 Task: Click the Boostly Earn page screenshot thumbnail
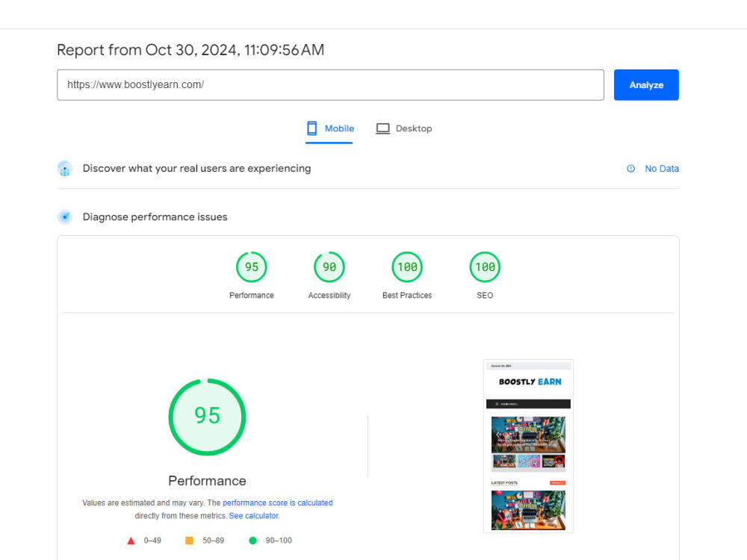pos(528,447)
